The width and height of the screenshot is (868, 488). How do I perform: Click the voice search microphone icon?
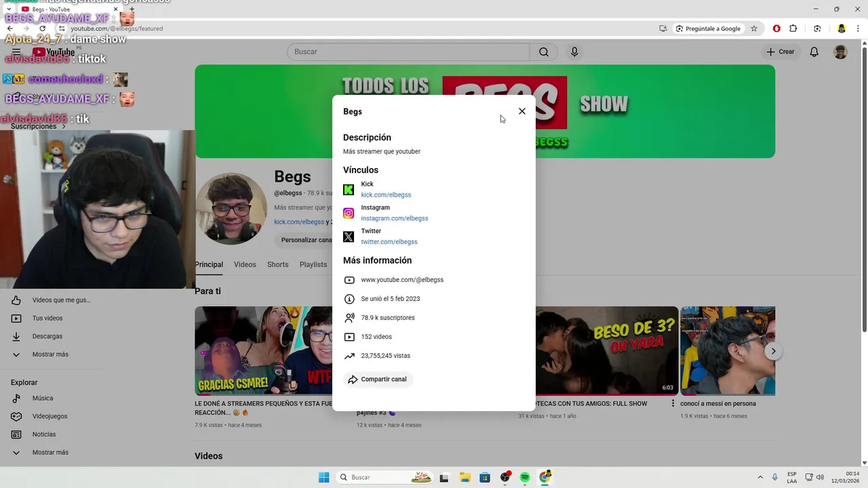[x=574, y=52]
